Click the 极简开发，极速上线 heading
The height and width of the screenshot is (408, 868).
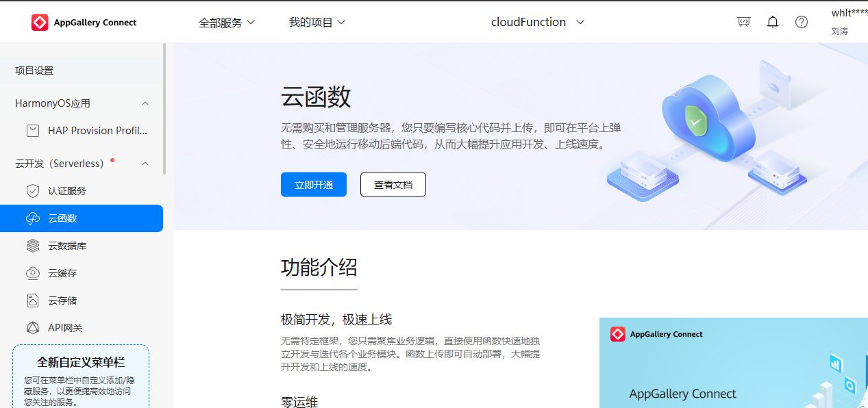tap(336, 320)
